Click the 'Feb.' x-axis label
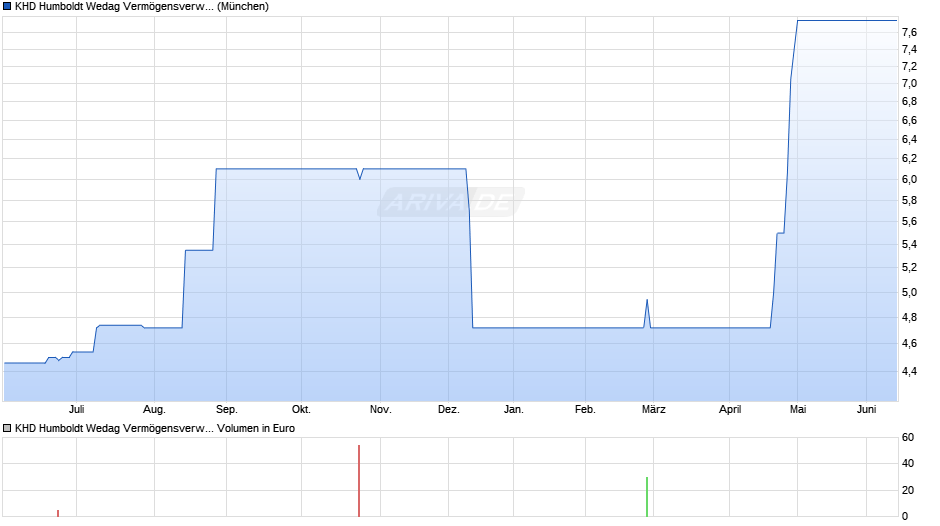The width and height of the screenshot is (940, 526). pos(585,409)
